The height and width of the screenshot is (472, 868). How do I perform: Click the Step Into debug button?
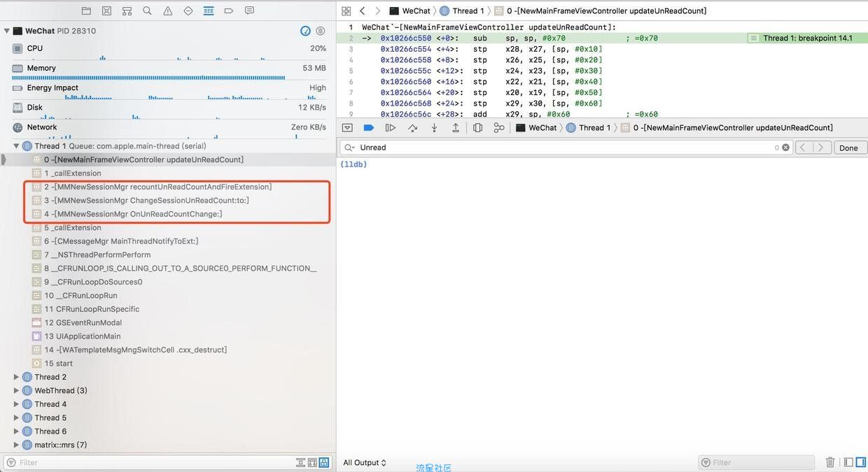point(434,128)
